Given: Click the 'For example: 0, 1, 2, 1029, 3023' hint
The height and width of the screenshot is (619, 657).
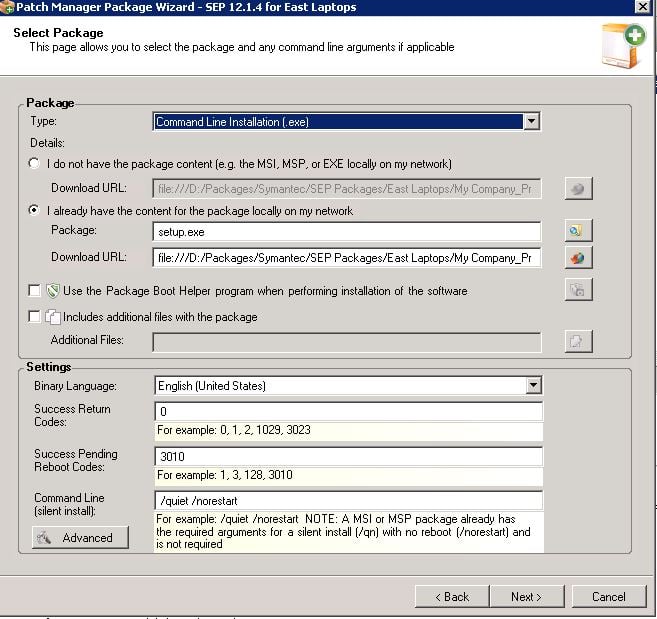Looking at the screenshot, I should 234,430.
